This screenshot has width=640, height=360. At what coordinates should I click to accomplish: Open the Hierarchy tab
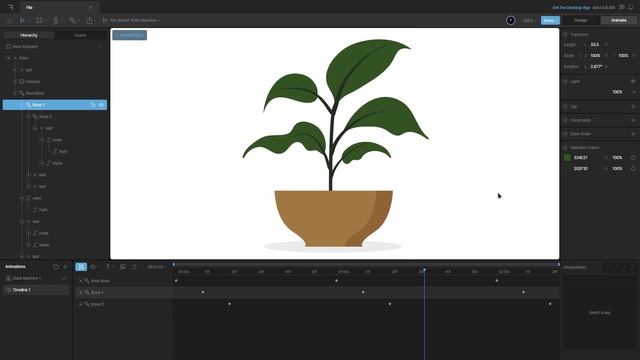pyautogui.click(x=29, y=35)
